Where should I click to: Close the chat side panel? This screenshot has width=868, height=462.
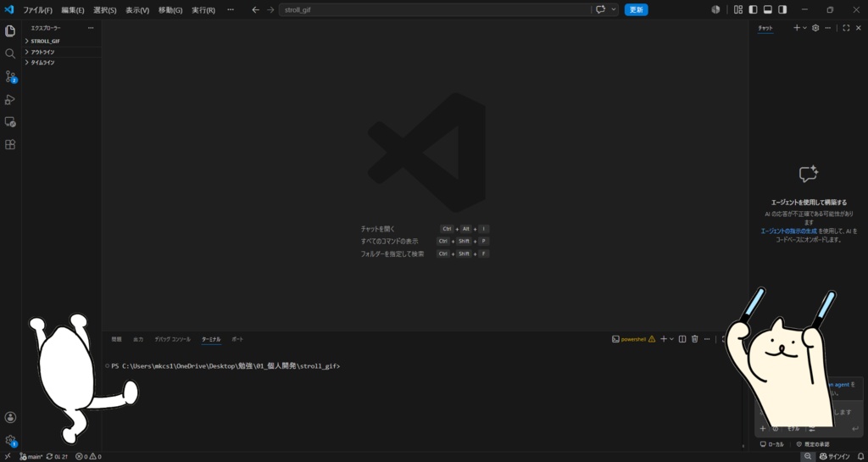click(x=859, y=28)
